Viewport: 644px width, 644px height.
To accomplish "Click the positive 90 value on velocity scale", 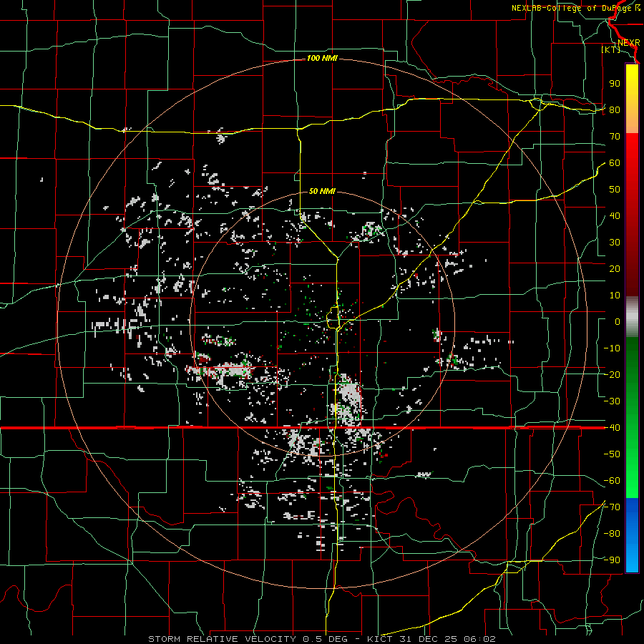I will pos(615,84).
